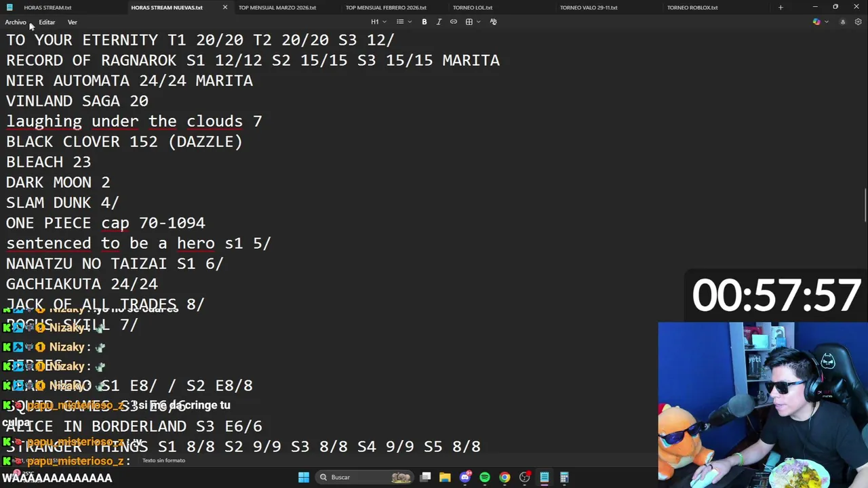Click the 'BLACK CLOVER 152 (DAZZLE)' line
The image size is (868, 488).
(124, 142)
